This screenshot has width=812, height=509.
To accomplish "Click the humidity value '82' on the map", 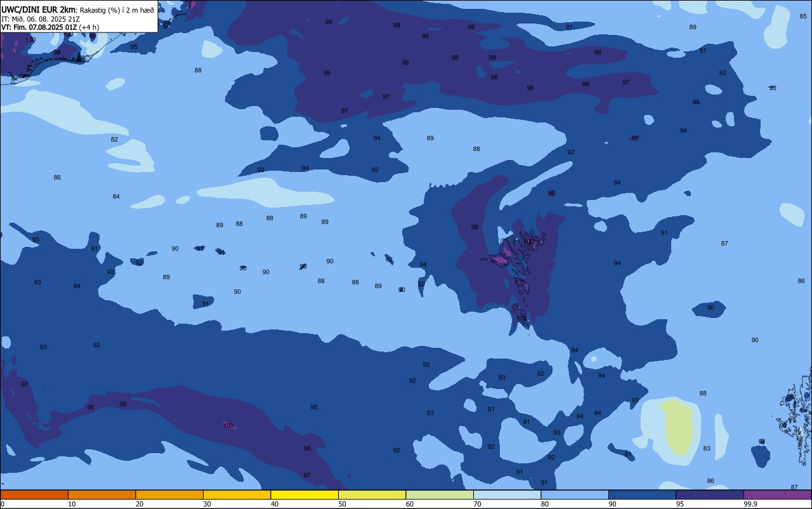I will coord(114,140).
